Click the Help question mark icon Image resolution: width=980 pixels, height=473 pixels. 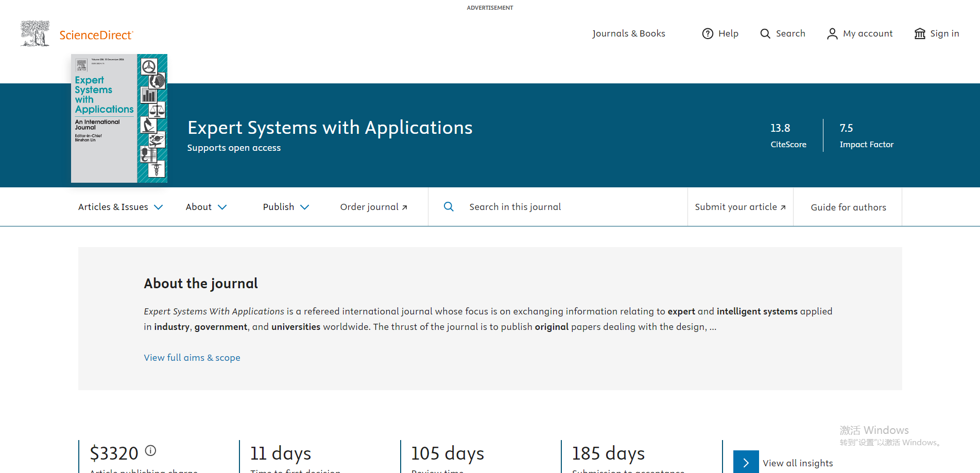coord(708,33)
